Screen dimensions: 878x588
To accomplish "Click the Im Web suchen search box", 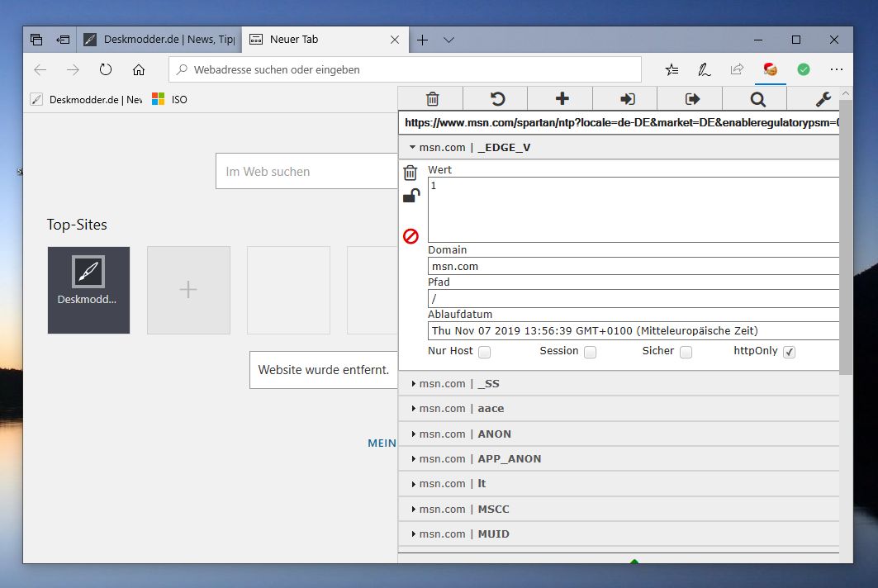I will (x=307, y=171).
